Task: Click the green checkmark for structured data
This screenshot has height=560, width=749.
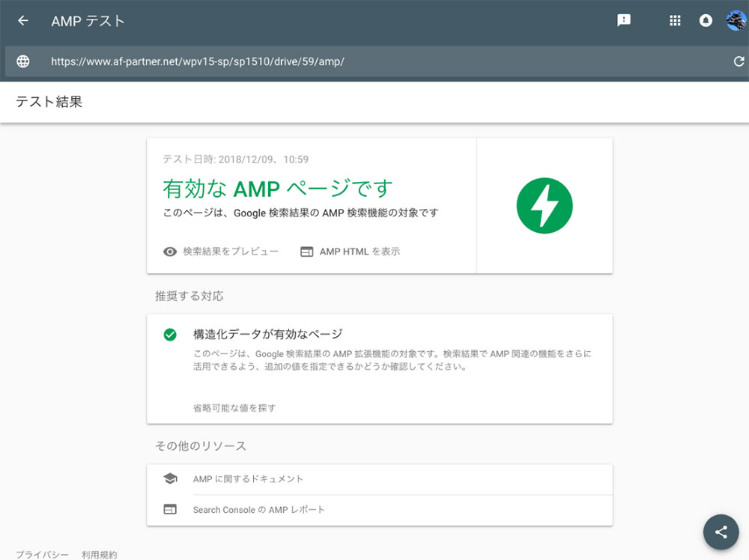Action: point(170,335)
